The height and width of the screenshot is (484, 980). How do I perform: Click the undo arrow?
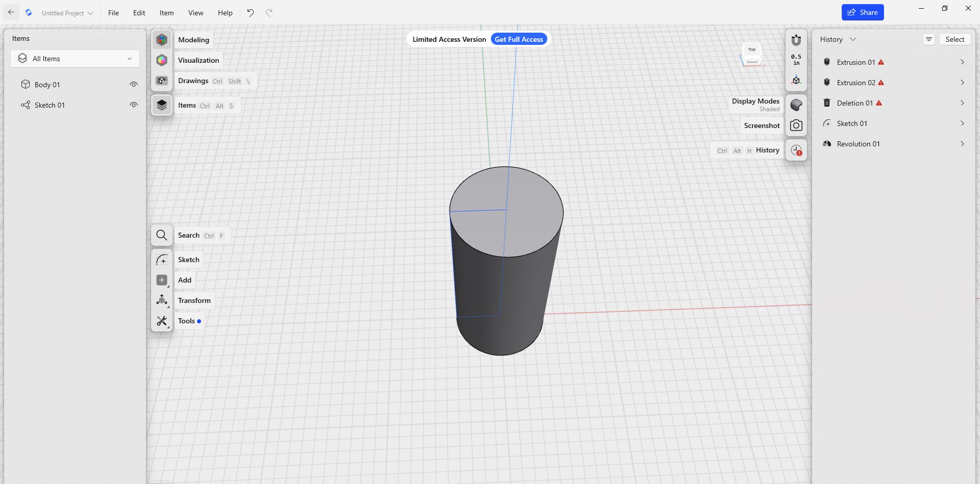[x=250, y=13]
